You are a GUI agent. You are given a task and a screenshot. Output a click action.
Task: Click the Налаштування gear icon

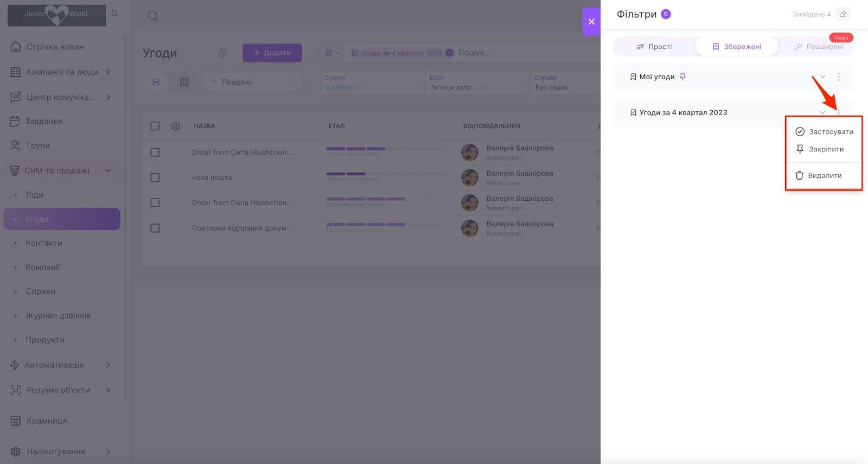[x=16, y=451]
